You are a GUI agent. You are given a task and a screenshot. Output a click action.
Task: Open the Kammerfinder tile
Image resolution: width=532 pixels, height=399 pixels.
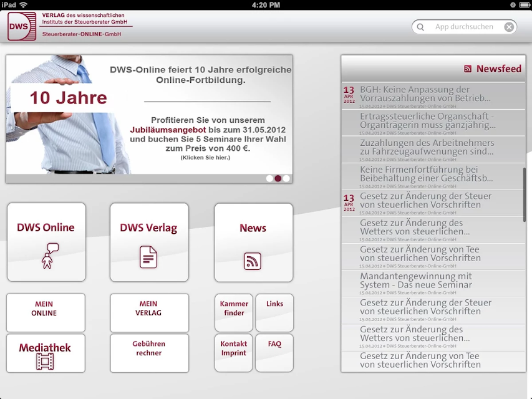click(x=234, y=312)
